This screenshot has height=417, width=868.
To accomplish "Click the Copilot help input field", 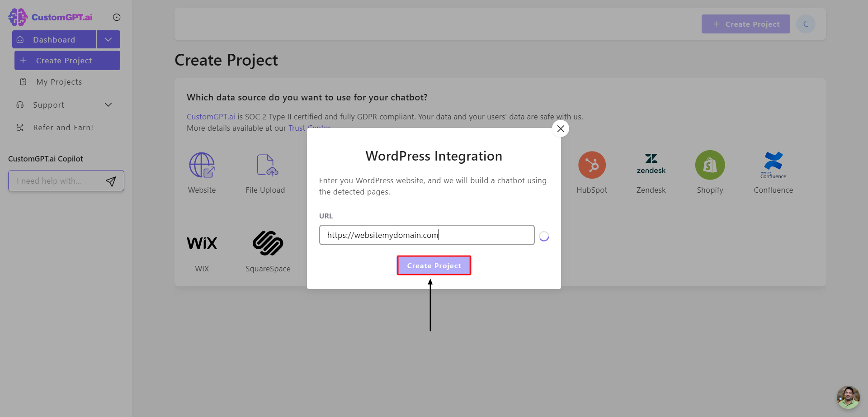I will pyautogui.click(x=58, y=181).
